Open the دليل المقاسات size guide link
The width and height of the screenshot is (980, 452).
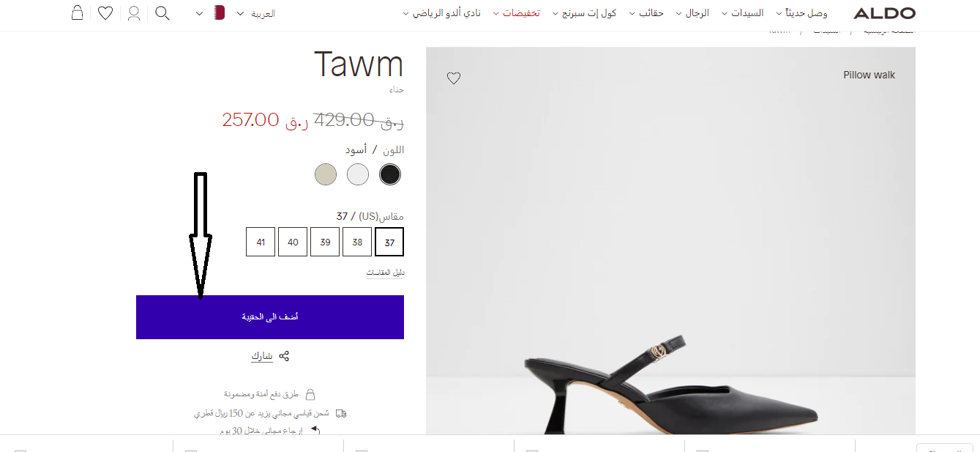click(385, 273)
